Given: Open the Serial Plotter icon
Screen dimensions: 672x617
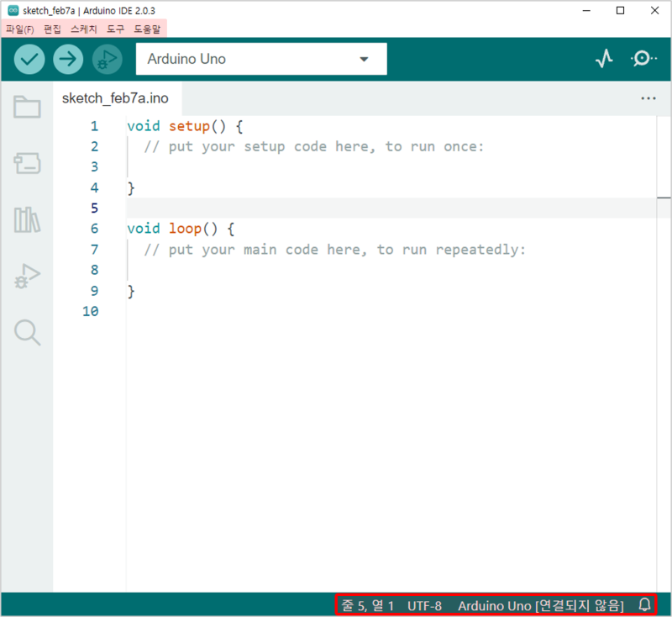Looking at the screenshot, I should 604,59.
